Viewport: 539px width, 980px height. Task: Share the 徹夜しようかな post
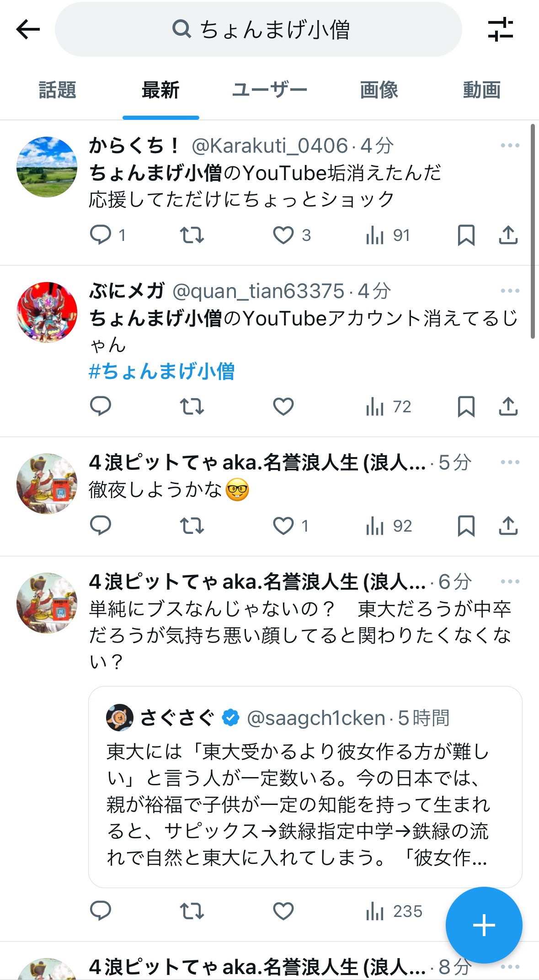tap(508, 525)
